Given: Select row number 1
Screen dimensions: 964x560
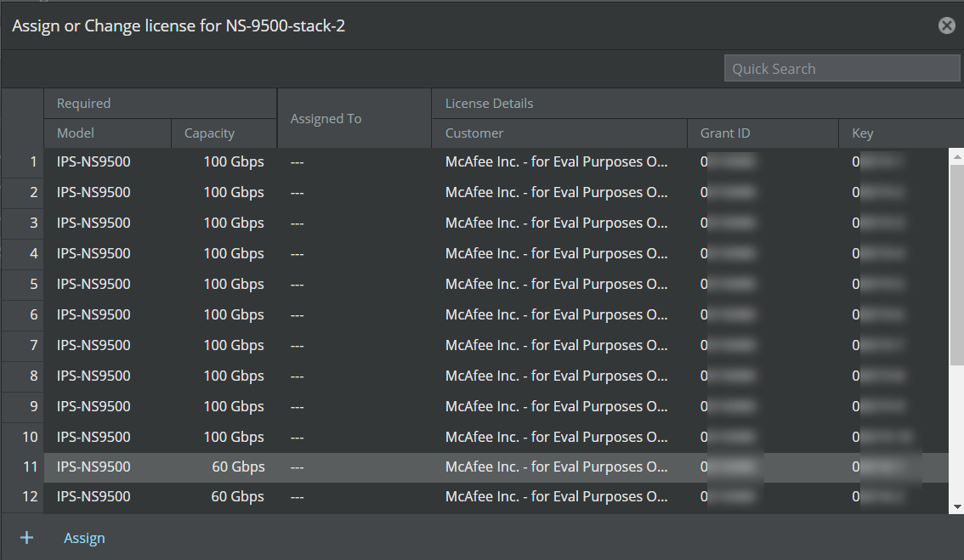Looking at the screenshot, I should pos(23,162).
